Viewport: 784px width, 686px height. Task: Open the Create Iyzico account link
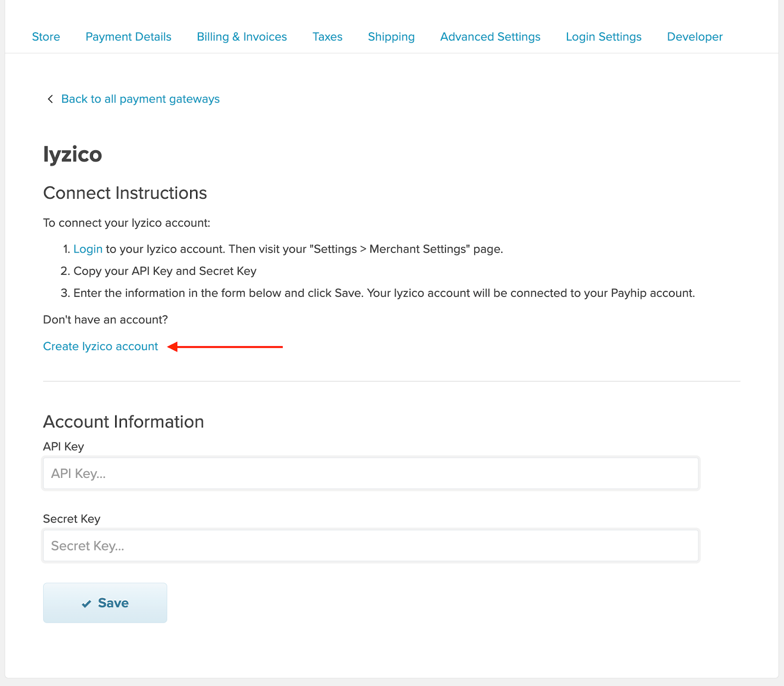tap(100, 346)
